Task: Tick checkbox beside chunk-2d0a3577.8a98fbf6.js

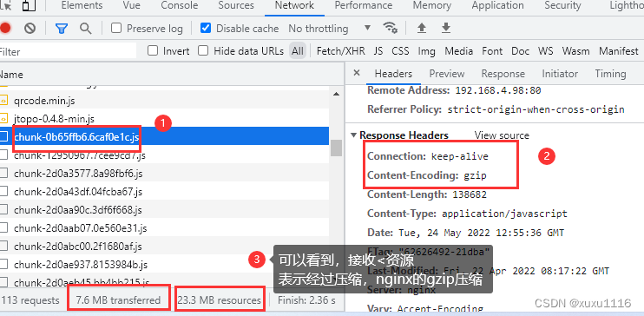Action: tap(3, 174)
